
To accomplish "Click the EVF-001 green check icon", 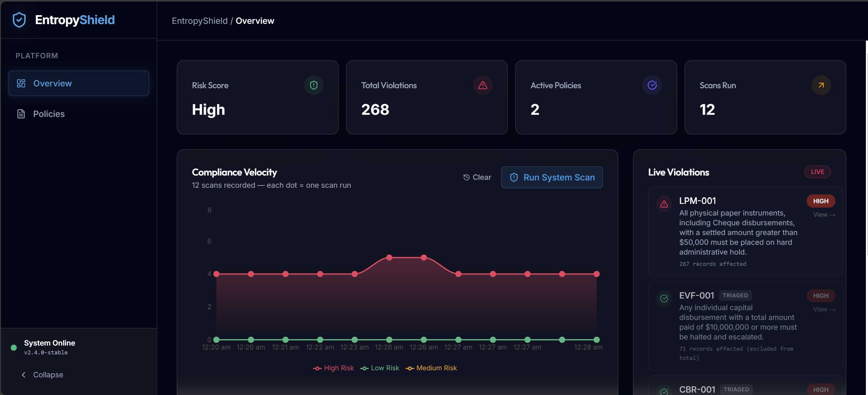I will tap(664, 299).
